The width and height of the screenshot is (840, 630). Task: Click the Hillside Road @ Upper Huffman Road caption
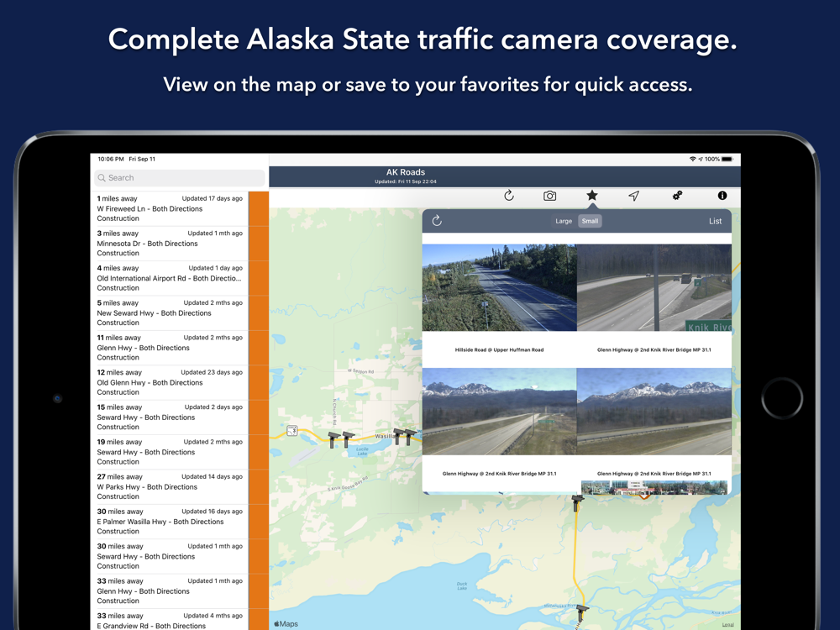click(x=499, y=349)
